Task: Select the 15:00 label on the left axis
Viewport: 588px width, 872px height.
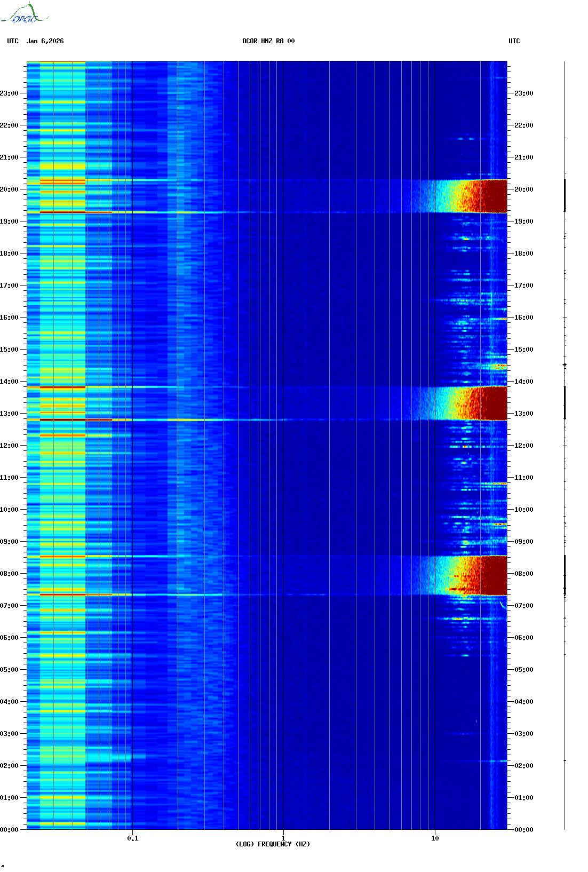Action: tap(9, 350)
